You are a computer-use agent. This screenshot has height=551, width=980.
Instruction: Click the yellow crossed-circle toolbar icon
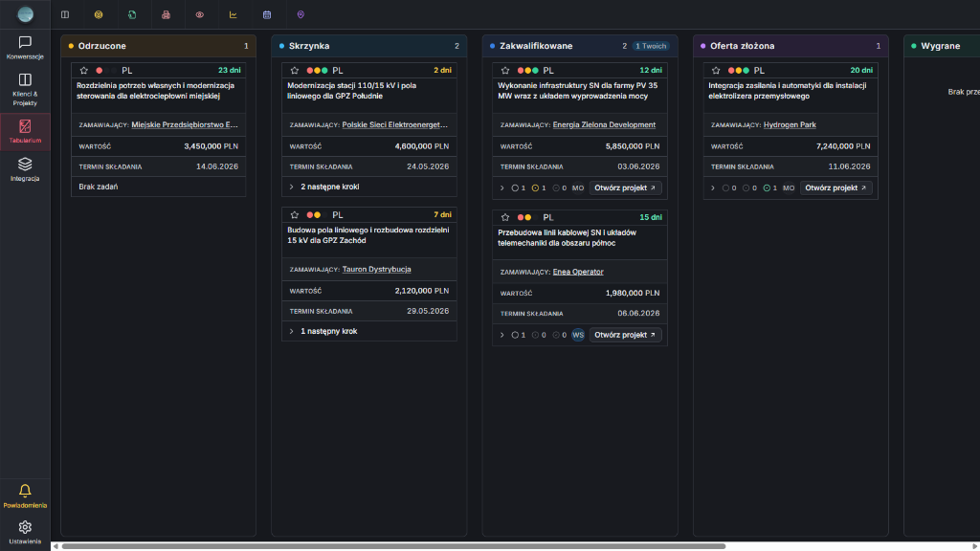pos(99,14)
